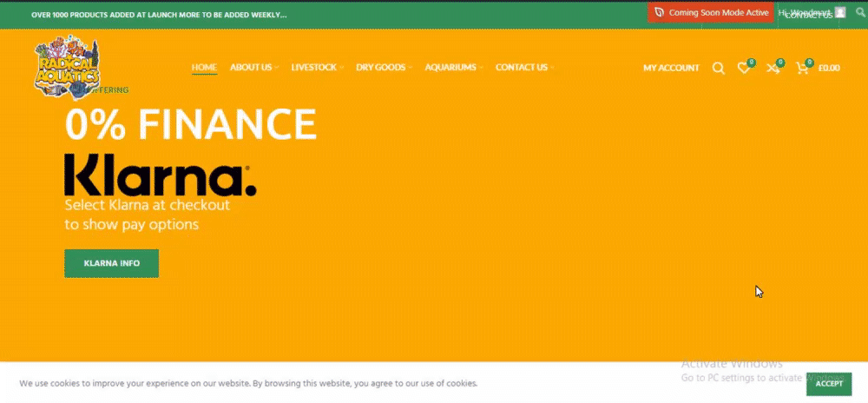Expand the LIVESTOCK menu

tap(317, 68)
